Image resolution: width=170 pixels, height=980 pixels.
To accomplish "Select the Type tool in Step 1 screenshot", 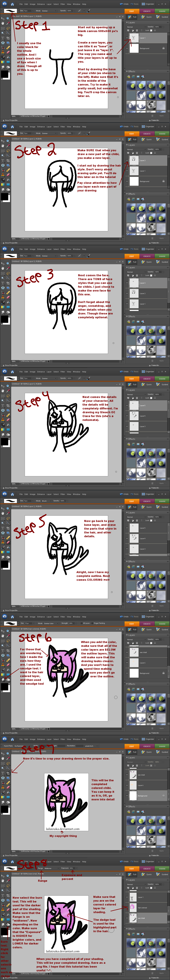I will point(3,38).
